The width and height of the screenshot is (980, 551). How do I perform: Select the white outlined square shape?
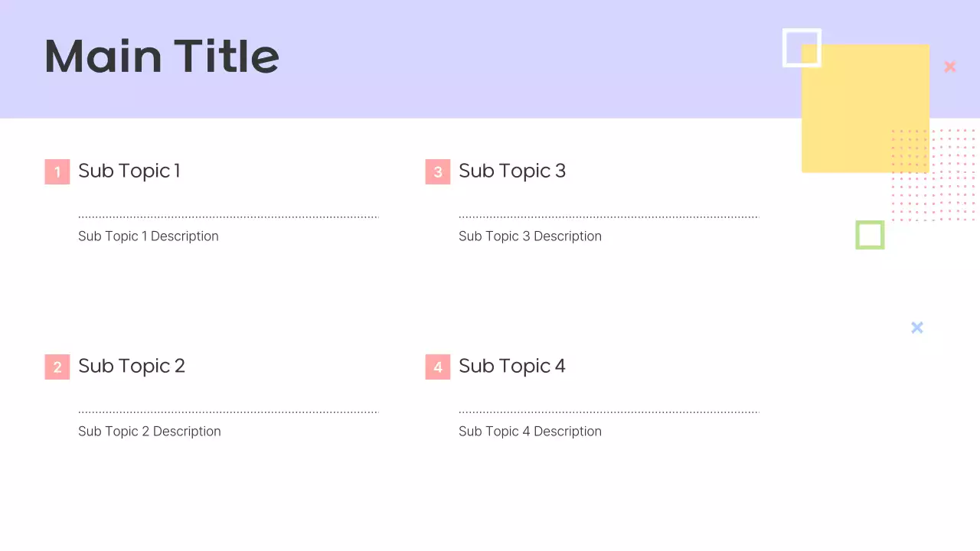[x=786, y=47]
